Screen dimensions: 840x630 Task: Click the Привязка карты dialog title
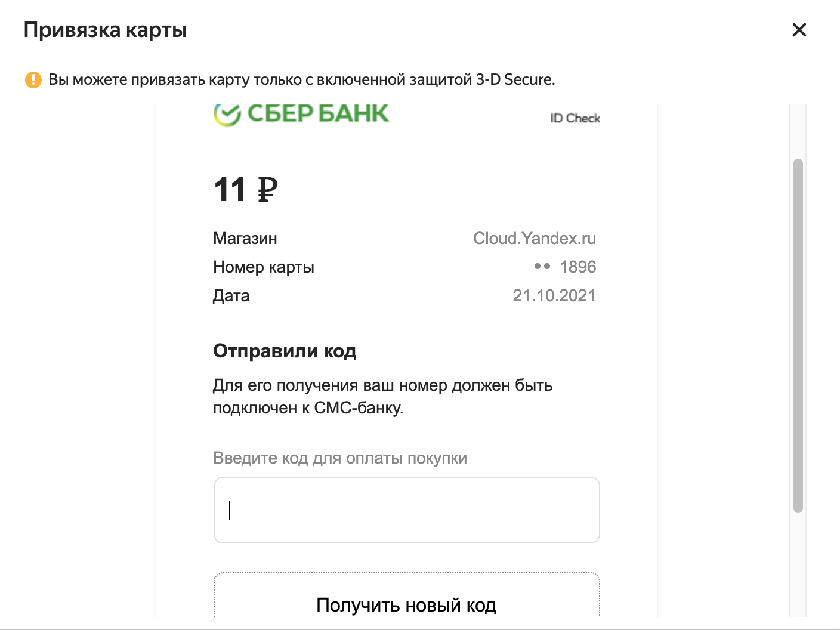[x=105, y=30]
